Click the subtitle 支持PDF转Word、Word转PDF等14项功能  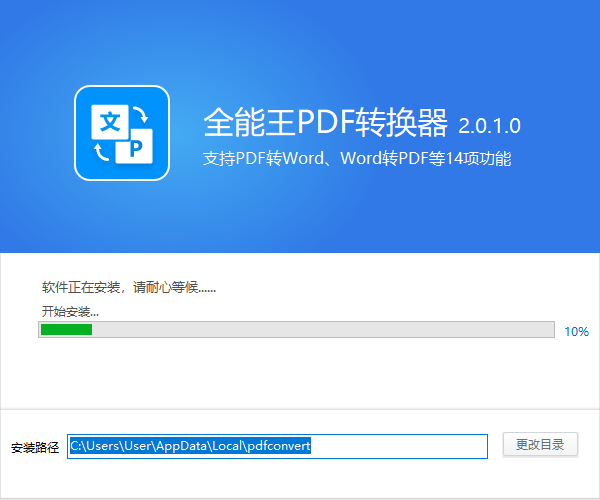(x=357, y=158)
